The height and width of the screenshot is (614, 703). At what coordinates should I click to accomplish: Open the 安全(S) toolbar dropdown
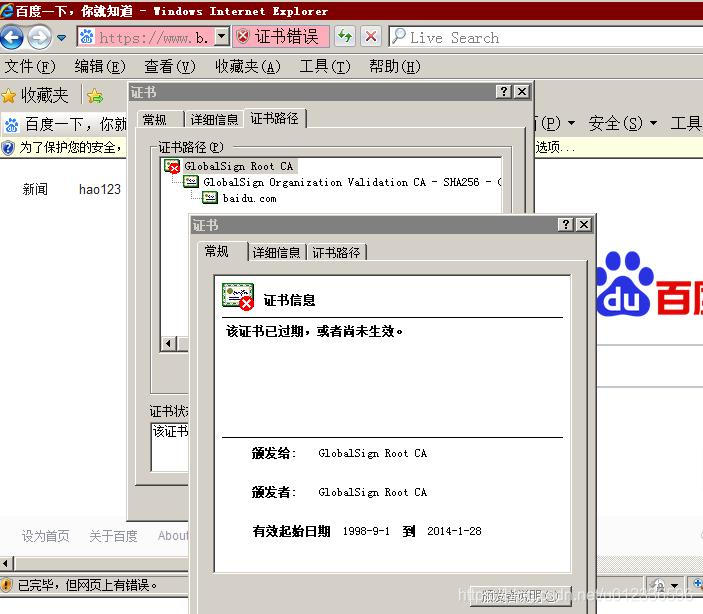[x=623, y=123]
